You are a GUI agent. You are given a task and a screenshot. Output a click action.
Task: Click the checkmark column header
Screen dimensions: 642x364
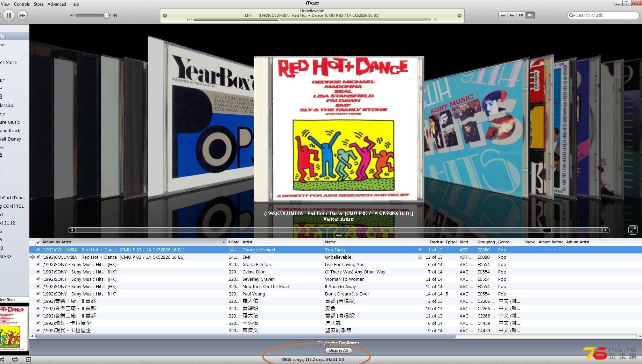point(38,242)
